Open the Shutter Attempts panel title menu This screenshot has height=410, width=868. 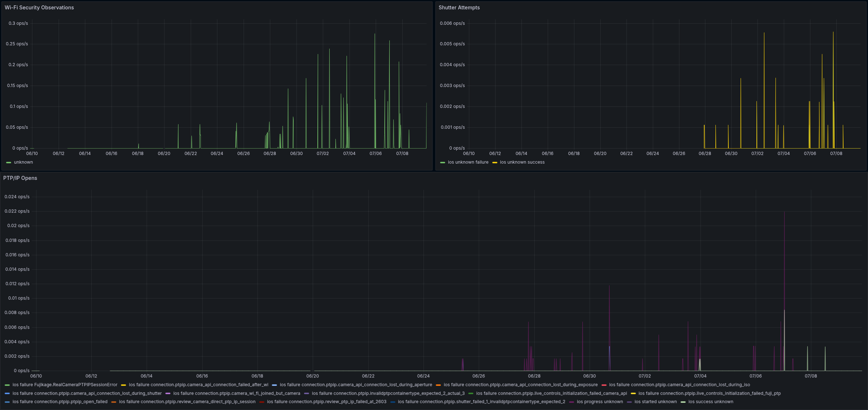[x=459, y=8]
